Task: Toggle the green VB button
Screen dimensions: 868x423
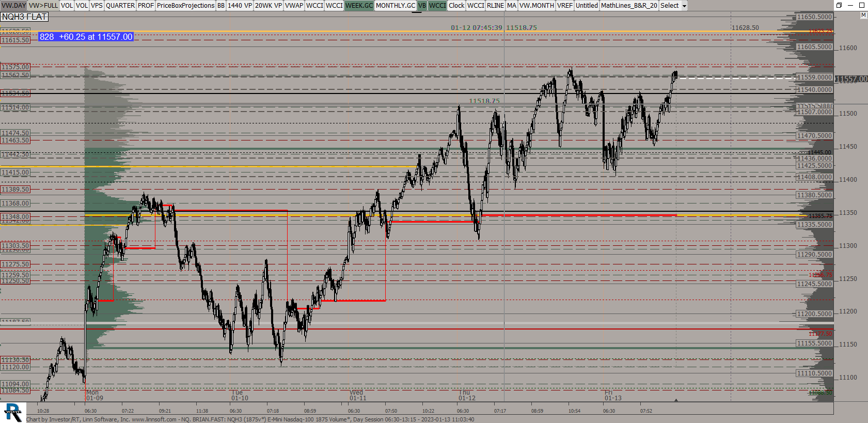Action: [422, 6]
